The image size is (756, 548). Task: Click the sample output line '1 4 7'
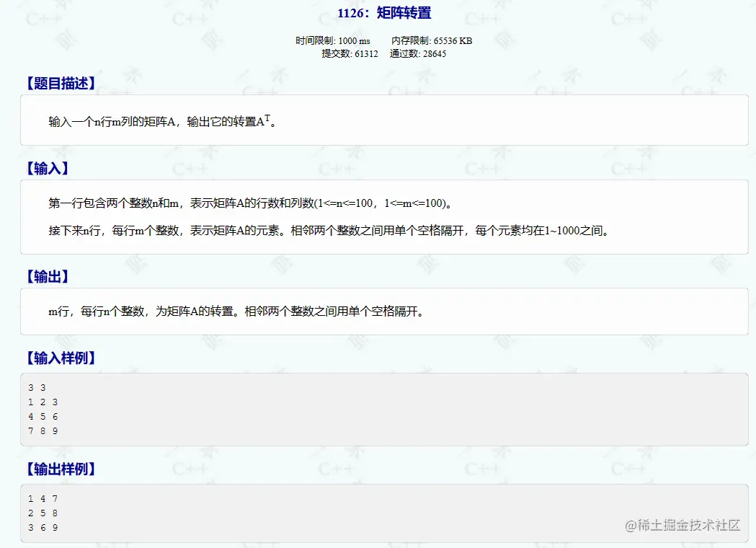(43, 499)
